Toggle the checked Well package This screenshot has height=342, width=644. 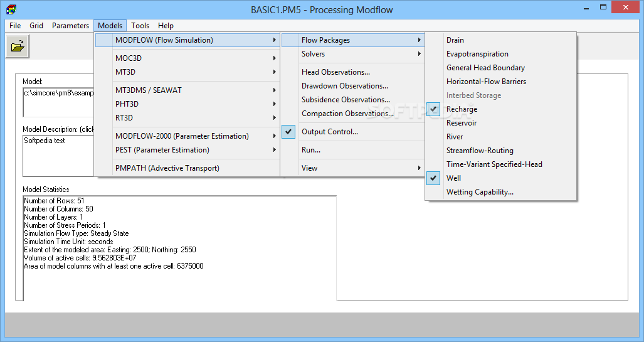[x=500, y=178]
